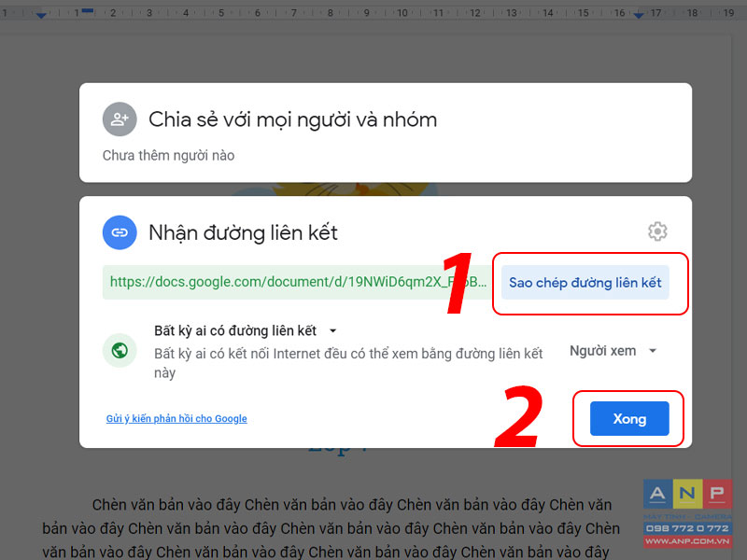The image size is (747, 560).
Task: Click 'Sao chép đường liên kết' button
Action: point(585,283)
